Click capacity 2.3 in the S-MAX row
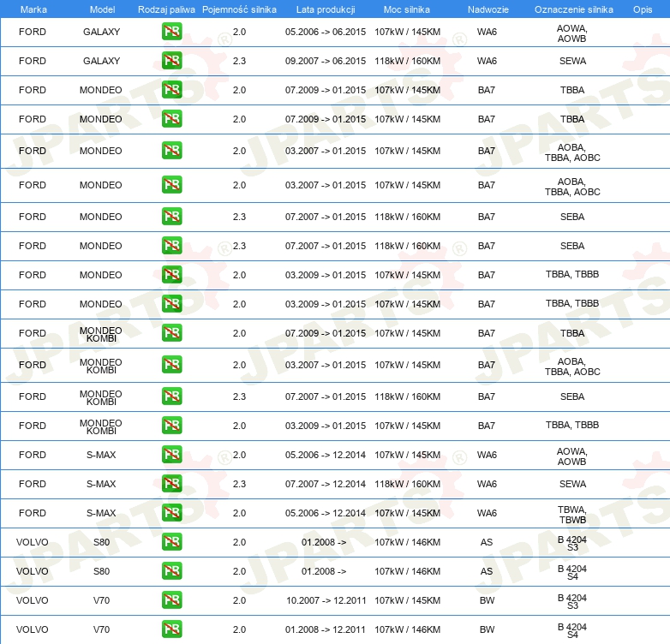The width and height of the screenshot is (670, 644). click(x=239, y=484)
